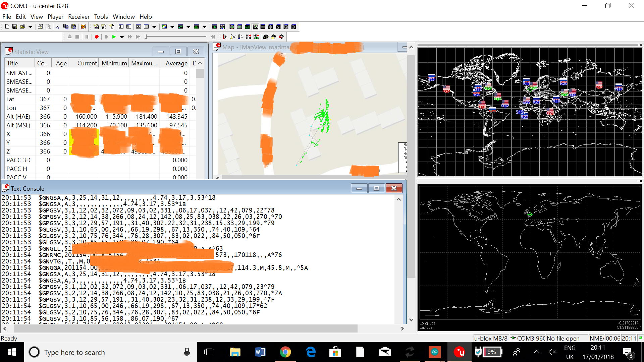
Task: Expand the Open file dropdown arrow
Action: [30, 27]
